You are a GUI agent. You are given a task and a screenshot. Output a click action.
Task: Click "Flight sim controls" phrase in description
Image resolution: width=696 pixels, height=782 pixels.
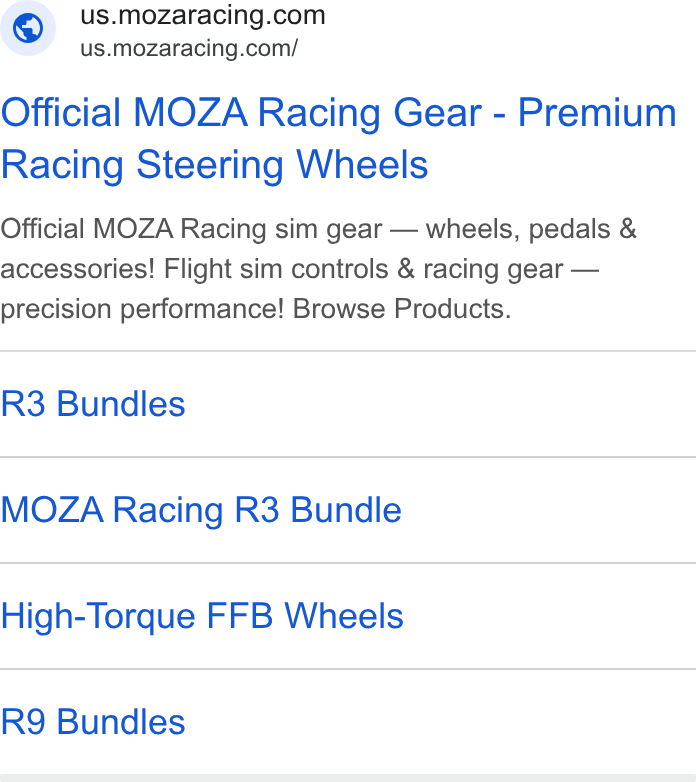point(276,269)
